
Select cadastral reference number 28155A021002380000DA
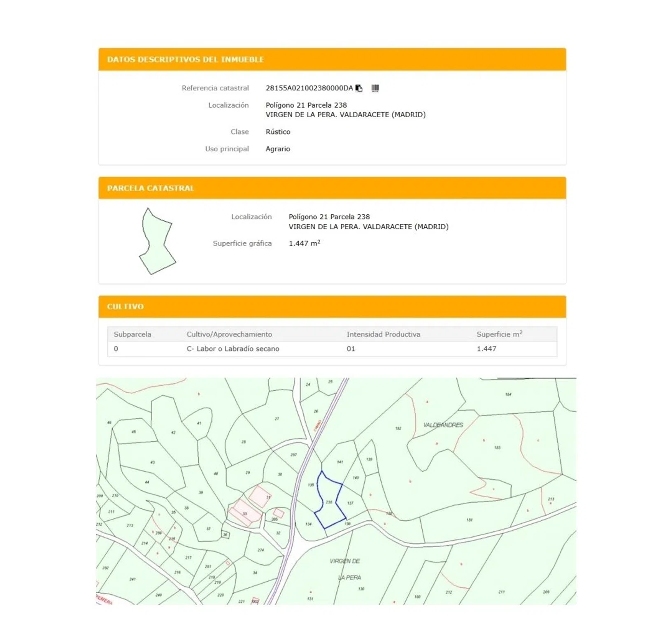(309, 88)
